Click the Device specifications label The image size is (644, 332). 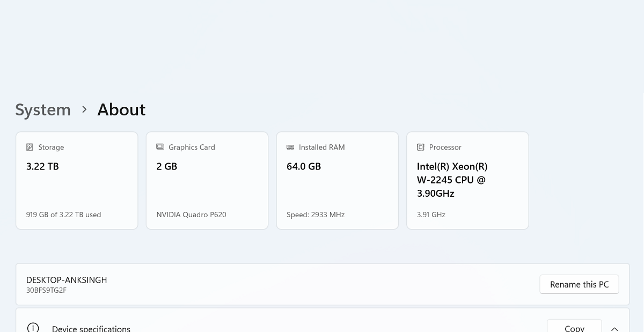pos(91,328)
